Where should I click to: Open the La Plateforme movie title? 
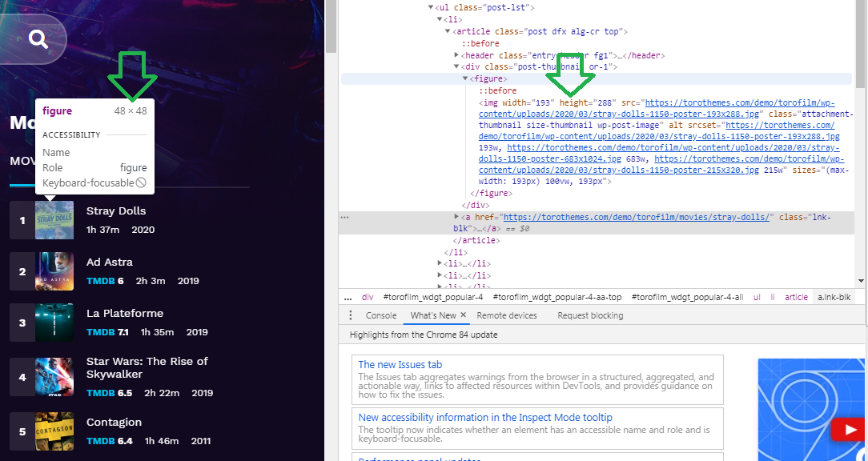point(125,313)
